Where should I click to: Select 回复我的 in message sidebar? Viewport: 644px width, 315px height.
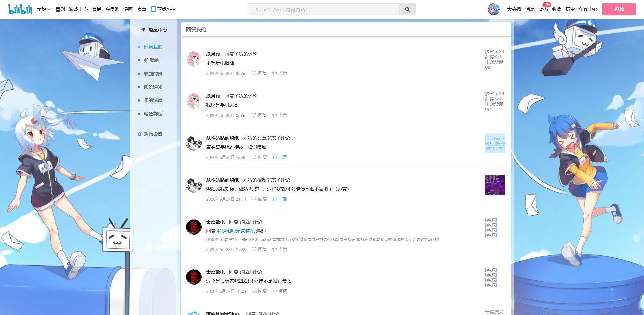pos(153,47)
